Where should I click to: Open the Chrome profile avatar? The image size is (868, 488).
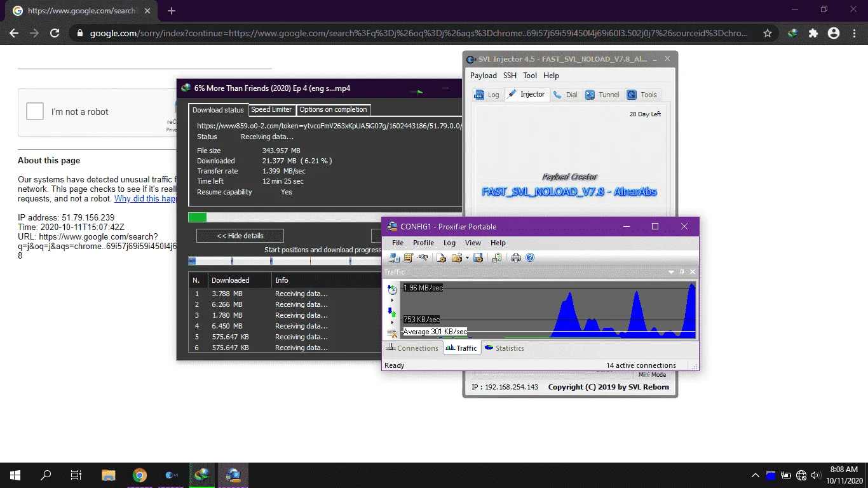834,33
